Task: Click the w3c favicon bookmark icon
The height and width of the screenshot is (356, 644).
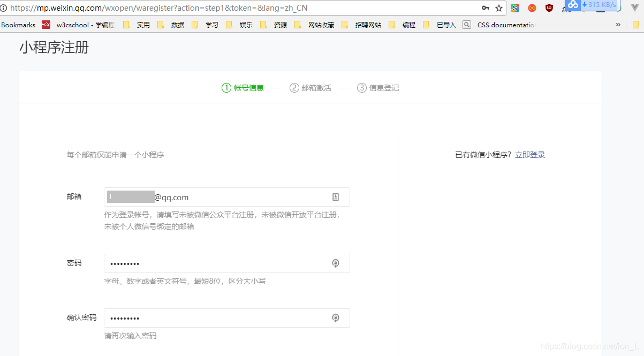Action: point(46,25)
